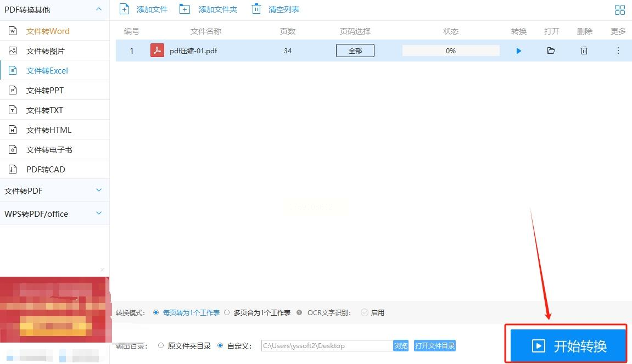The height and width of the screenshot is (364, 632).
Task: Click the 添加文件夹 add folder icon
Action: (184, 9)
